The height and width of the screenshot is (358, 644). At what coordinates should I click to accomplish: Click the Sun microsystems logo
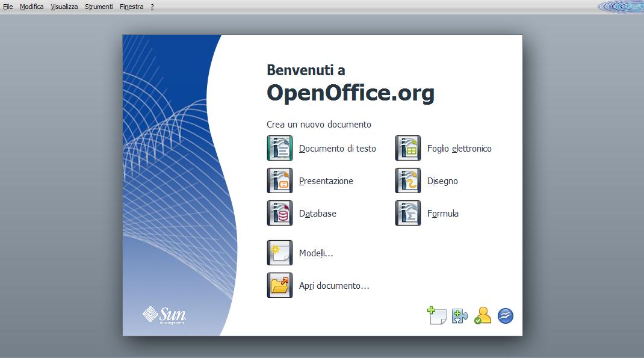164,315
